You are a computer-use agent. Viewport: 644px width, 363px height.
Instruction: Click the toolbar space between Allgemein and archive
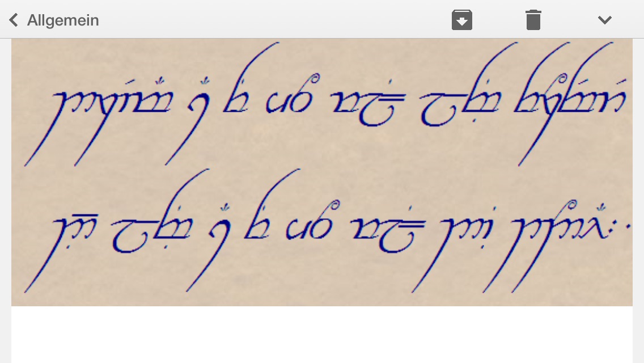point(275,20)
